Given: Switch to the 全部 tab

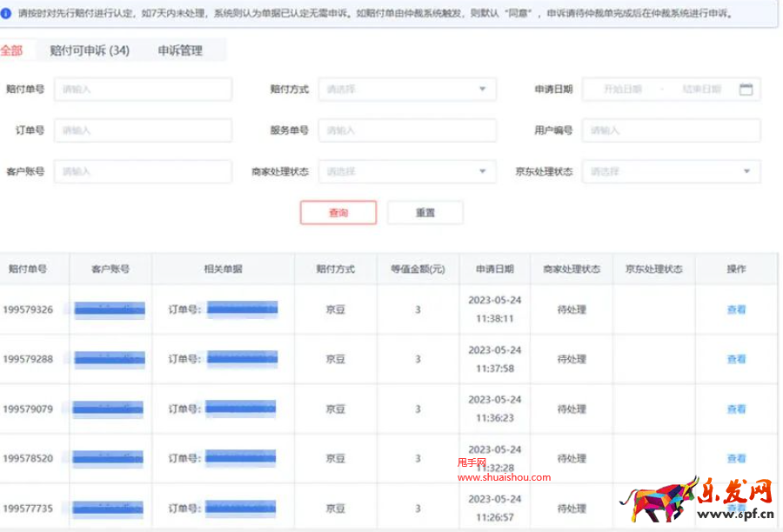Looking at the screenshot, I should tap(11, 50).
